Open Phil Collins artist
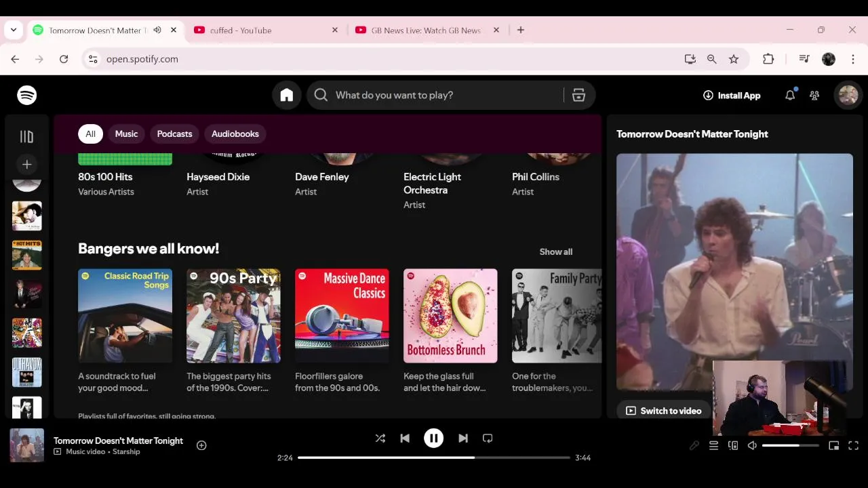This screenshot has height=488, width=868. point(535,177)
